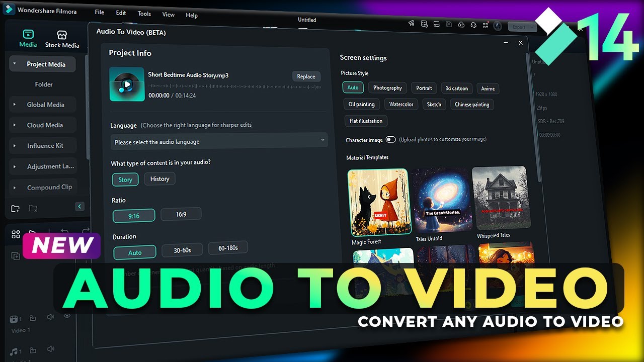
Task: Select the 3d cartoon picture style
Action: point(457,88)
